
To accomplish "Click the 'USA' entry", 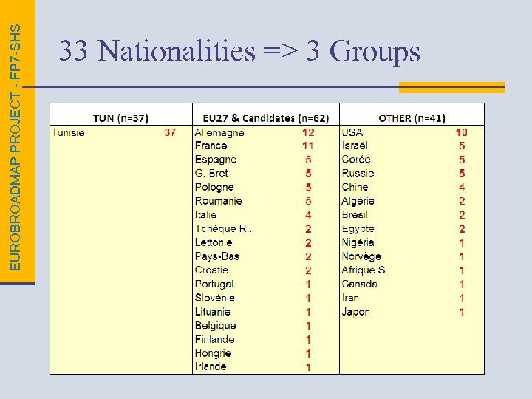I will click(352, 132).
